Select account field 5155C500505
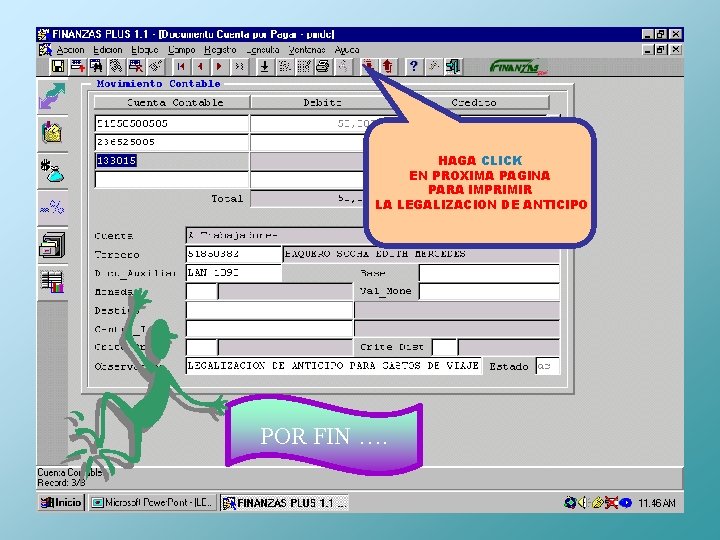The height and width of the screenshot is (540, 720). 172,124
